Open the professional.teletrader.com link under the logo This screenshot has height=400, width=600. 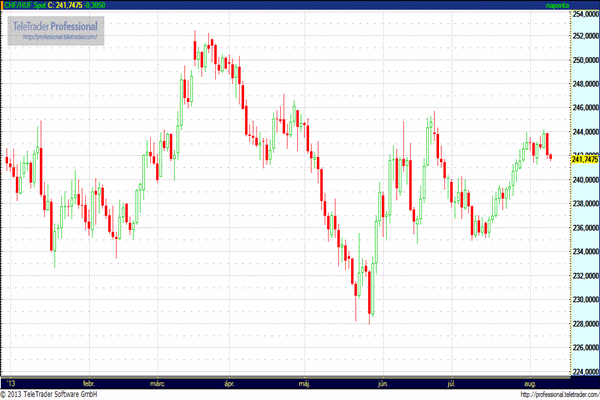56,37
